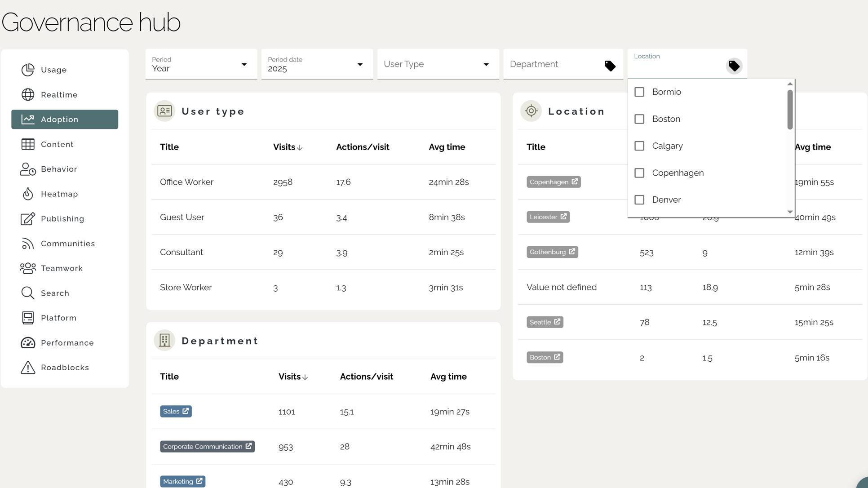This screenshot has width=868, height=488.
Task: Click the Corporate Communication department tag
Action: (207, 446)
